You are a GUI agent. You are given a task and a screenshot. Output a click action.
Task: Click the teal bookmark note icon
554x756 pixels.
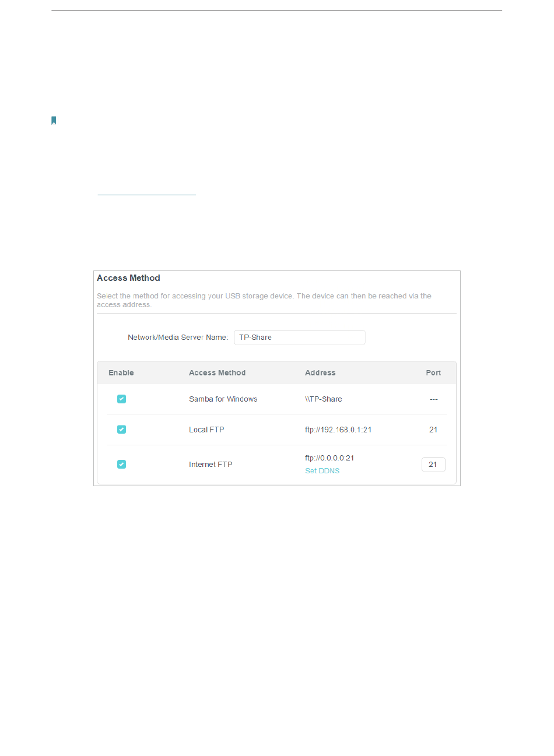click(54, 121)
